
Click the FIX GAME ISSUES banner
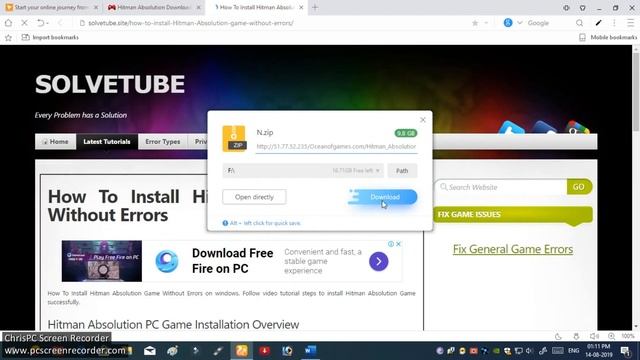513,215
